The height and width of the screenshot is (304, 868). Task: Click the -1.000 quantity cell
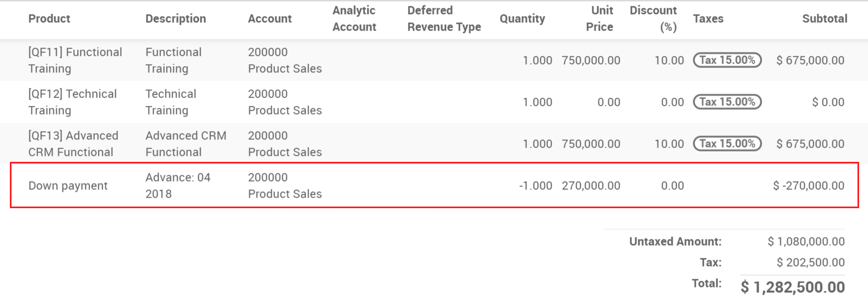pos(535,186)
